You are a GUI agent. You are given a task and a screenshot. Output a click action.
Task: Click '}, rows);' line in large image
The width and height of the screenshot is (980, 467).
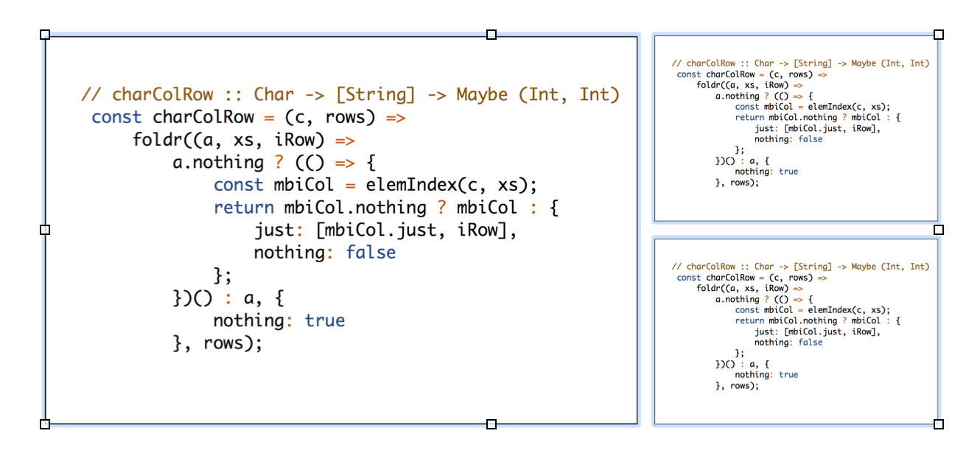(x=217, y=343)
